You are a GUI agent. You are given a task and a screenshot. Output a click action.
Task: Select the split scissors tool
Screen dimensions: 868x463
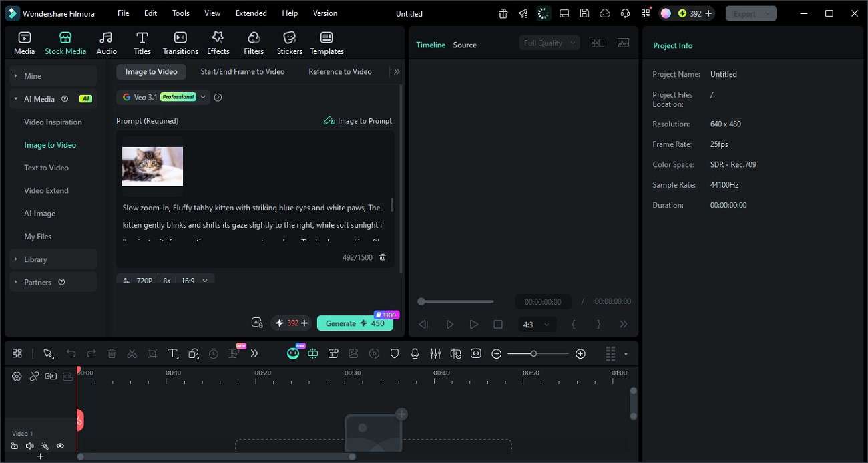click(132, 353)
